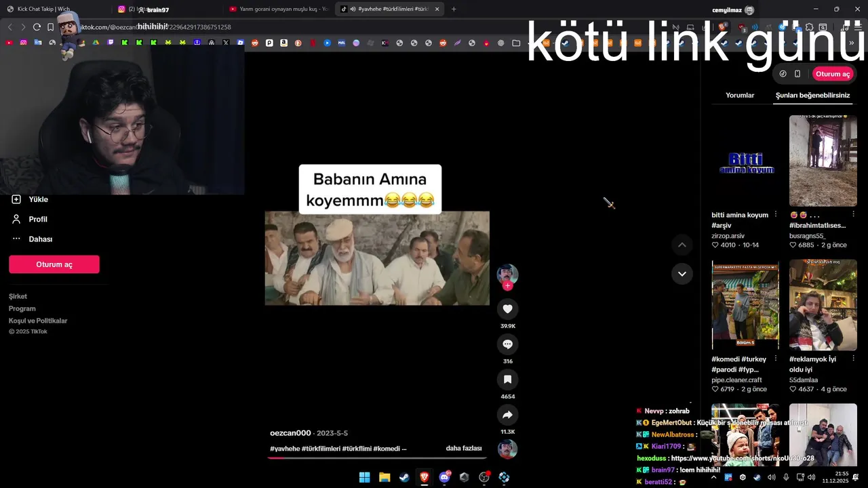Select the Şunları beğenebilirsiniz tab
868x488 pixels.
pyautogui.click(x=812, y=96)
